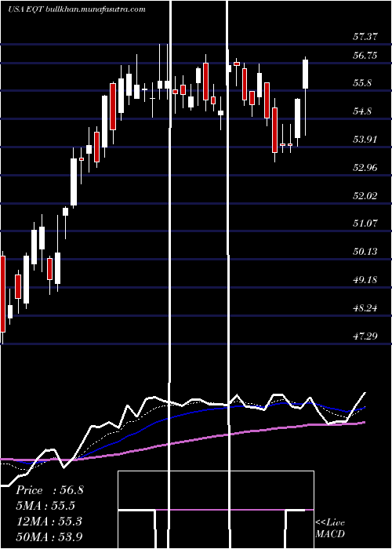The height and width of the screenshot is (549, 392).
Task: Click the 52.02 price level label
Action: [365, 195]
